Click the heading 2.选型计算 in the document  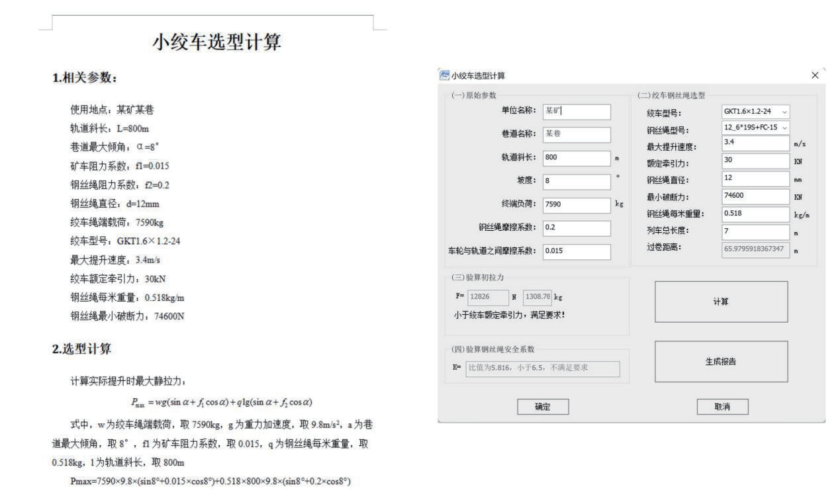coord(81,349)
